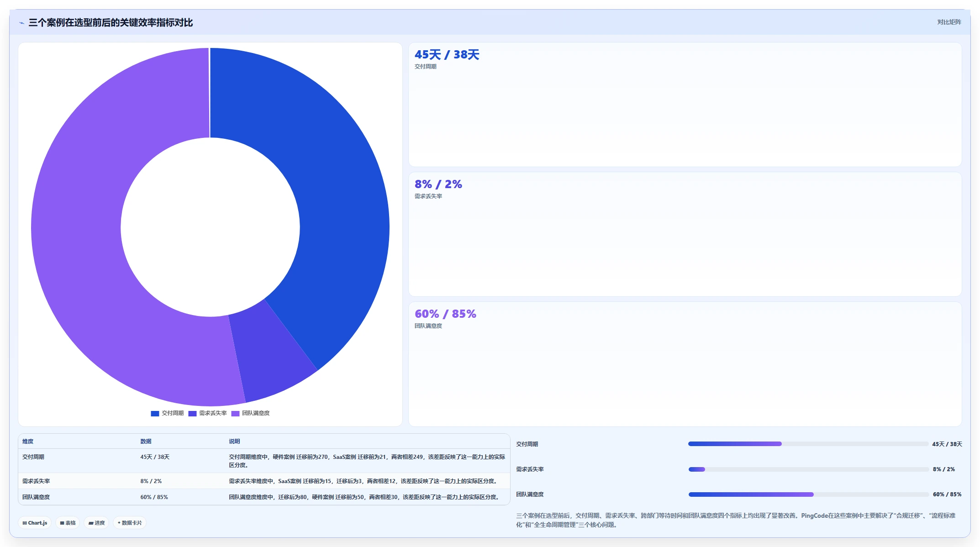Click the 表格 tag chip
This screenshot has width=980, height=547.
pos(68,523)
